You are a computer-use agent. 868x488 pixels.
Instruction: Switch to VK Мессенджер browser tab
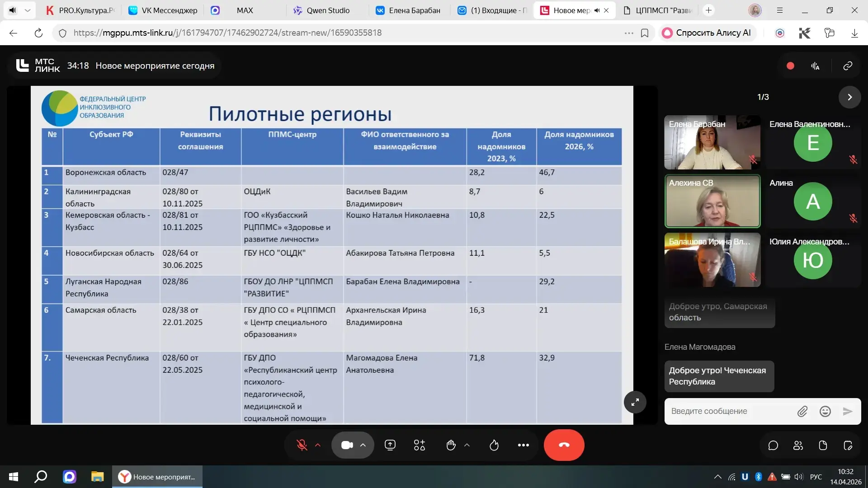click(163, 10)
